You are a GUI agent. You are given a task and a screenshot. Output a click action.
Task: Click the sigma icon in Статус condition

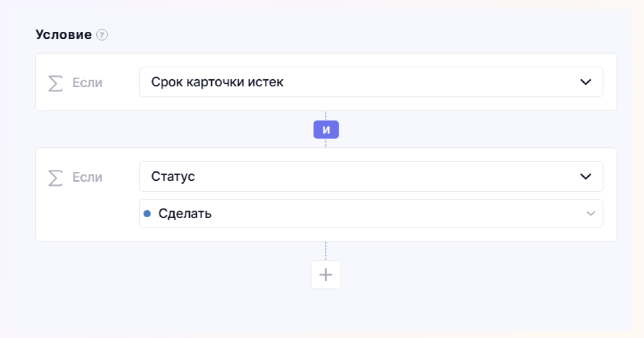tap(55, 178)
